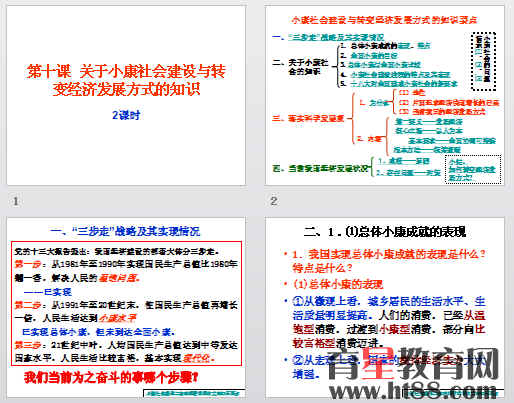Click slide number label 1
Viewport: 514px width, 403px height.
[x=15, y=201]
